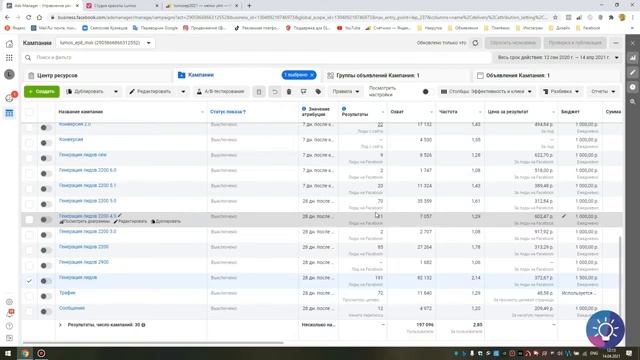Screen dimensions: 640x360
Task: Click browser reload icon
Action: pos(28,18)
